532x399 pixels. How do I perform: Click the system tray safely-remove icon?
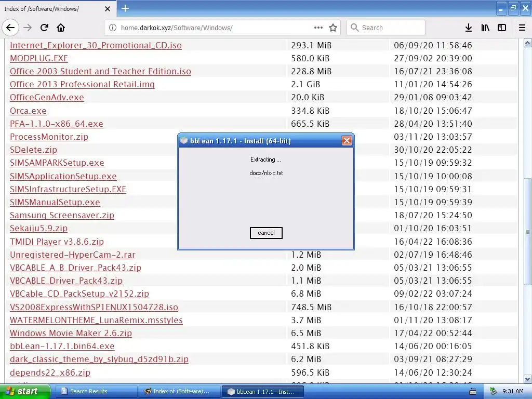493,392
